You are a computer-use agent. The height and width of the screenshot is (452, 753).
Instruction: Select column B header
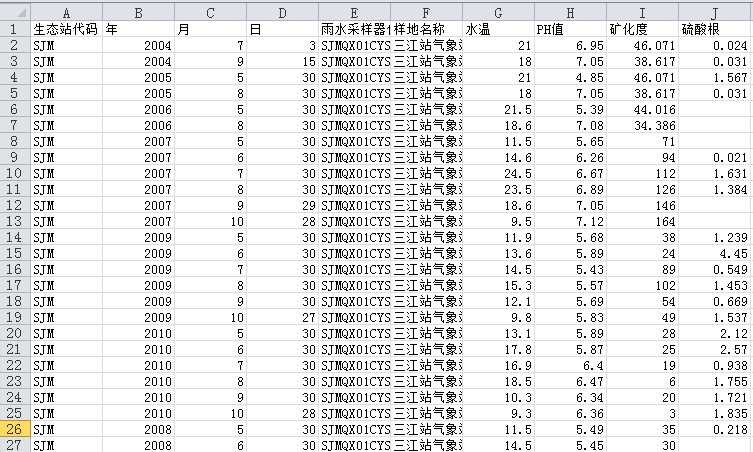pos(138,13)
